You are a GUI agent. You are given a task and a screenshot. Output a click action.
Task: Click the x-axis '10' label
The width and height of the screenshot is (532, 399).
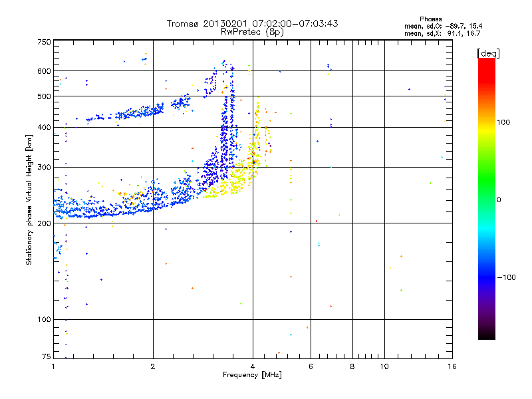click(x=384, y=366)
